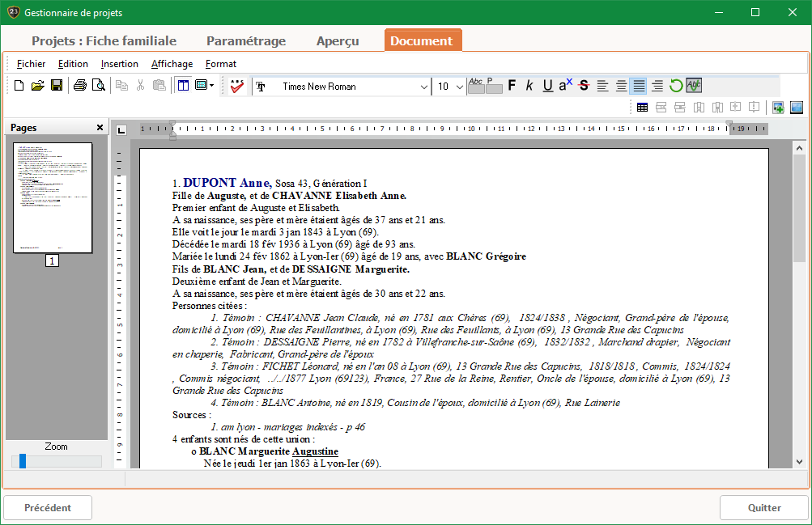
Task: Click the Quitter button
Action: click(764, 507)
